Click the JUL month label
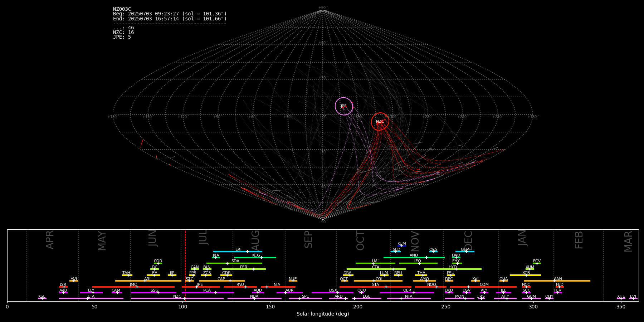The height and width of the screenshot is (322, 644). tap(203, 237)
